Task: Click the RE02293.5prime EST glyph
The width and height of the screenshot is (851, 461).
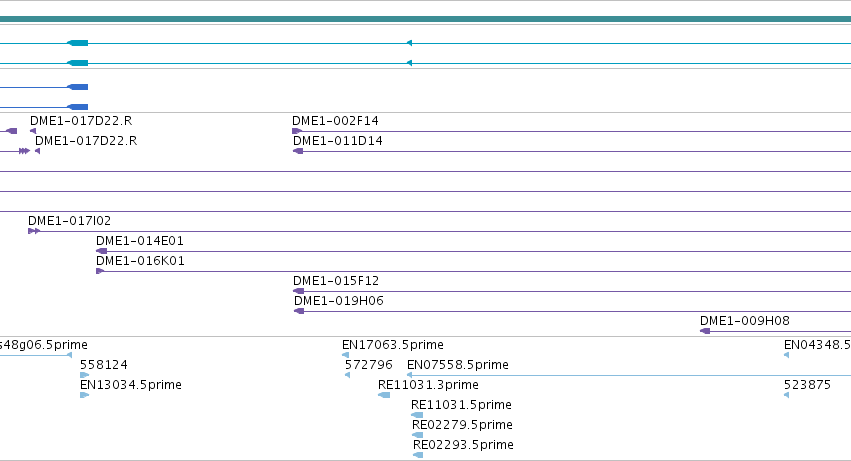Action: click(x=418, y=455)
